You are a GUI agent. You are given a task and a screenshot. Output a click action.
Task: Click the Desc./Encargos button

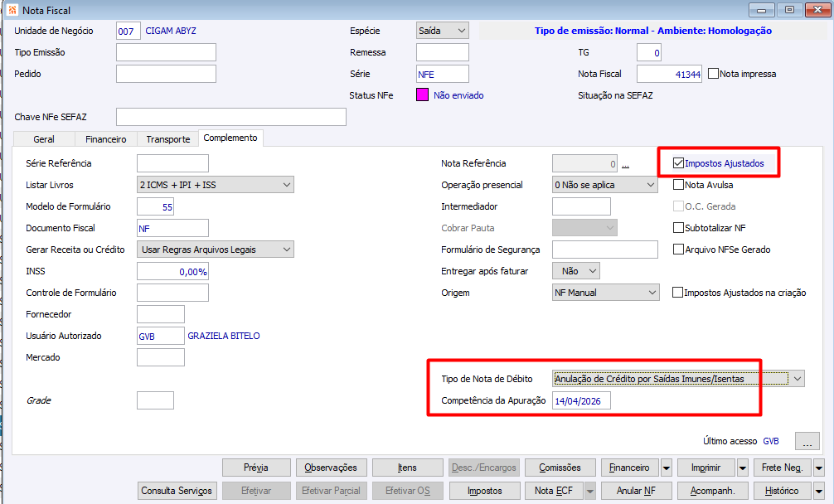coord(484,468)
